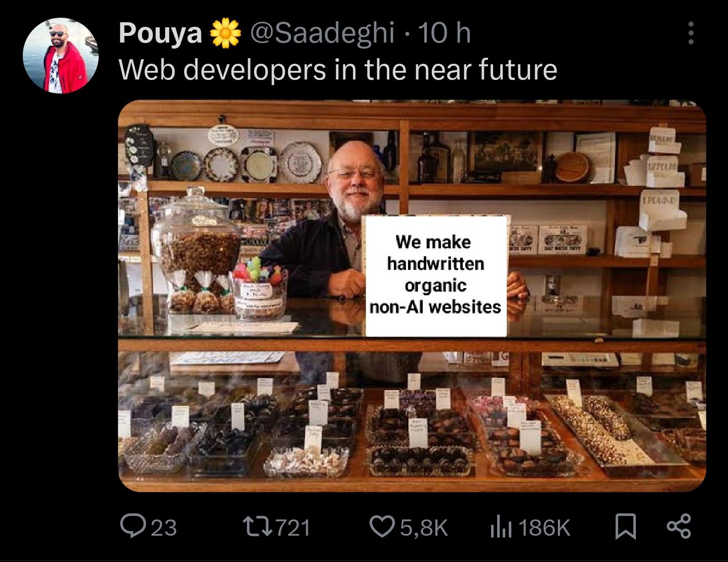The height and width of the screenshot is (562, 728).
Task: Toggle the bookmark icon for this tweet
Action: (x=625, y=527)
